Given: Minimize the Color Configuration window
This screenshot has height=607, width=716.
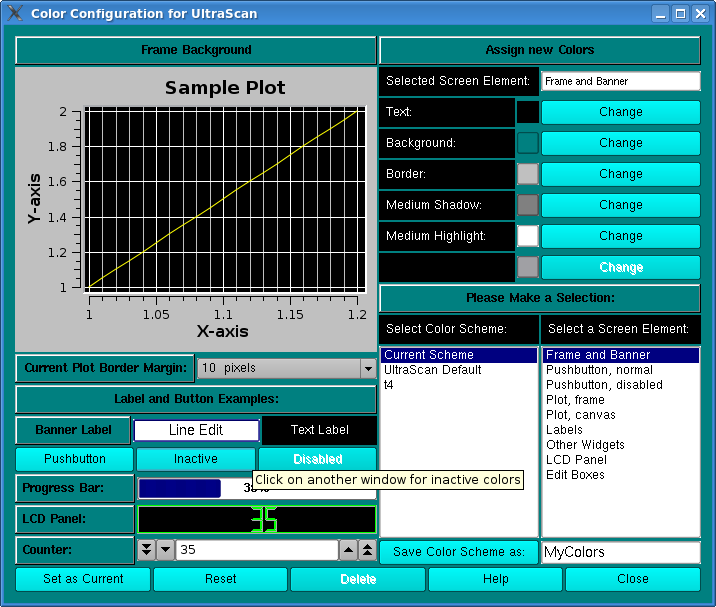Looking at the screenshot, I should [660, 14].
